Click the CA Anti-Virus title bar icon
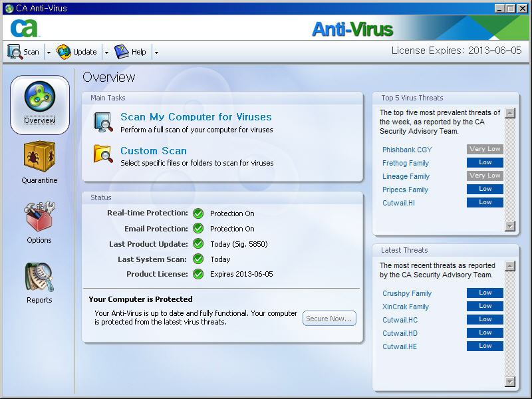 9,8
